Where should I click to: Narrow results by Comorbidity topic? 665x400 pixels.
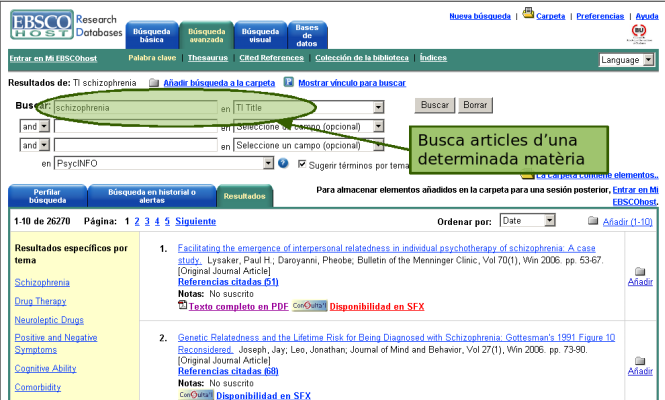point(38,387)
